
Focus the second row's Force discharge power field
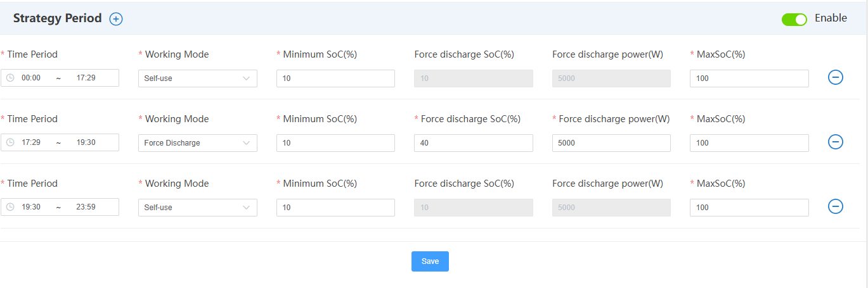pyautogui.click(x=611, y=143)
